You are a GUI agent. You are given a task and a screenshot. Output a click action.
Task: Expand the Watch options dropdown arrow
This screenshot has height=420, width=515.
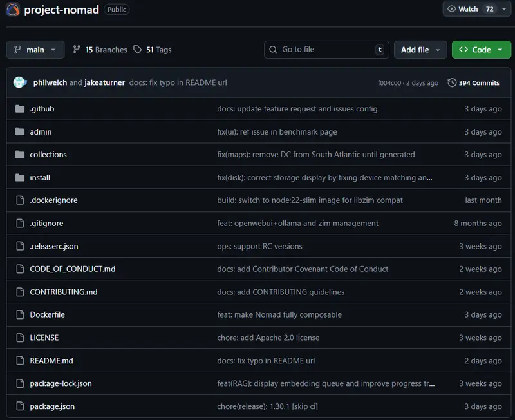point(504,9)
